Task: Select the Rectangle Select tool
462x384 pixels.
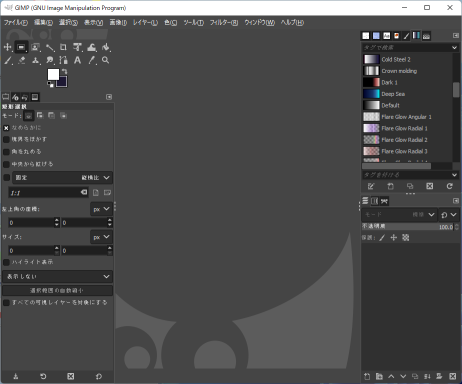Action: pyautogui.click(x=21, y=47)
